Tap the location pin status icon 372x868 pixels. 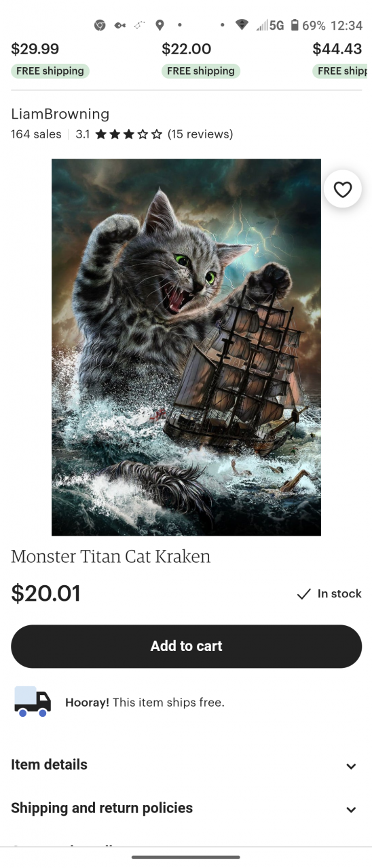click(160, 25)
